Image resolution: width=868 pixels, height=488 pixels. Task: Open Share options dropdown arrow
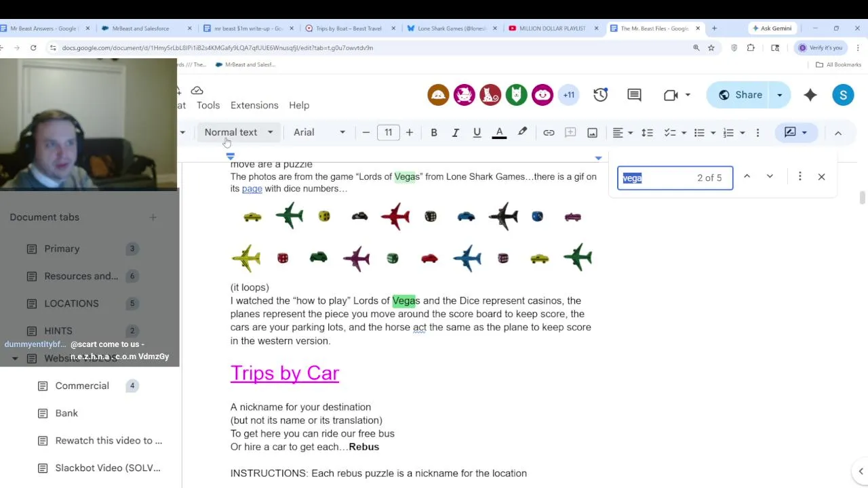tap(780, 95)
